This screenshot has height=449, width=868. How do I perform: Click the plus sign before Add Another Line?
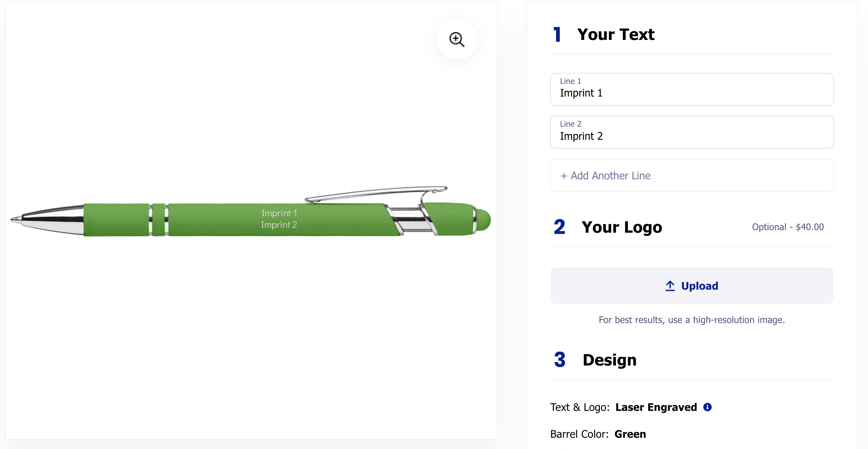click(564, 176)
